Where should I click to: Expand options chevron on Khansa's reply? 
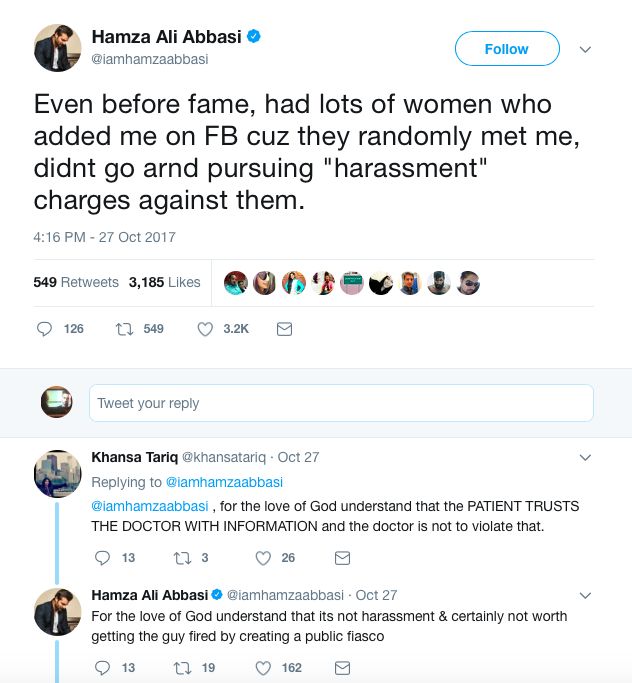click(x=586, y=457)
